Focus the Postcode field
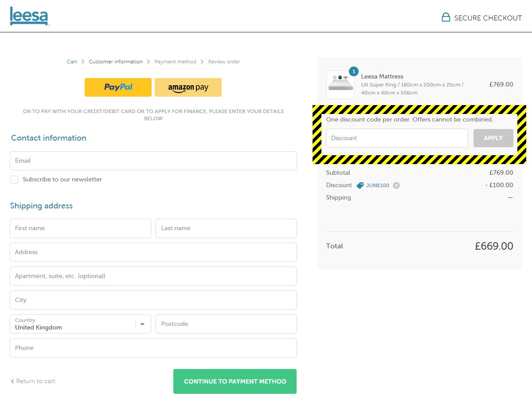Image resolution: width=532 pixels, height=408 pixels. 226,324
